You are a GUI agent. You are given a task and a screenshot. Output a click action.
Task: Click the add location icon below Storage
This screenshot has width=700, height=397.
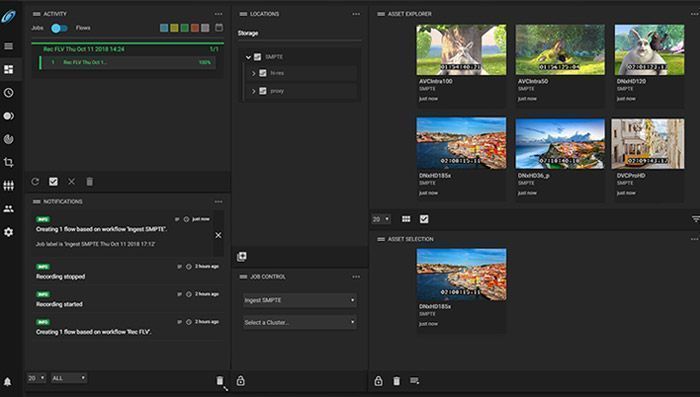[x=242, y=256]
